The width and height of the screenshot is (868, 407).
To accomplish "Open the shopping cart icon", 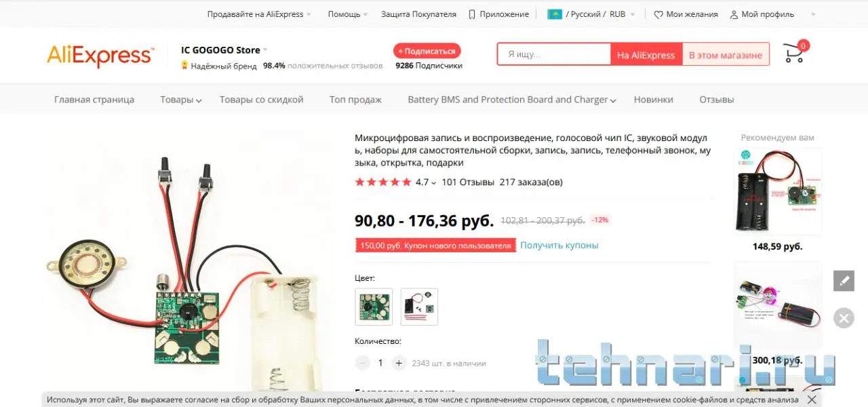I will [x=794, y=53].
